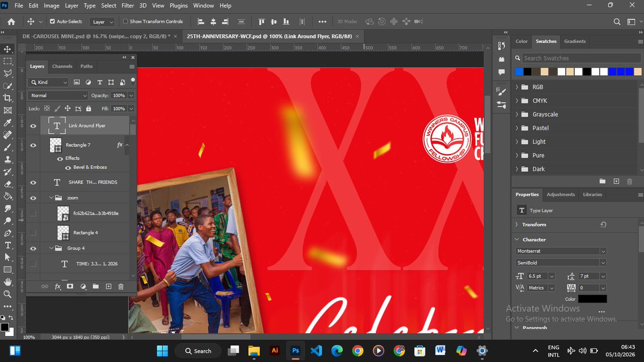Open the Plugins menu
This screenshot has height=362, width=644.
point(178,5)
